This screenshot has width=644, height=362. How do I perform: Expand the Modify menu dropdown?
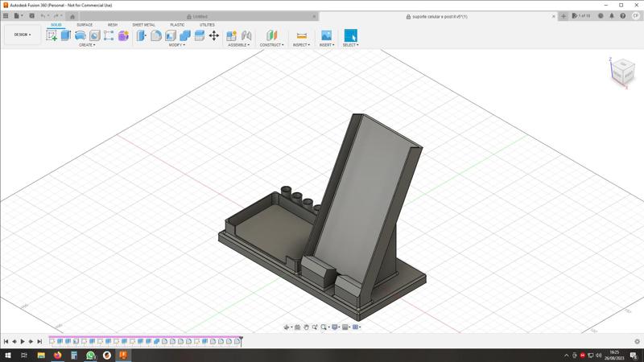pyautogui.click(x=176, y=45)
